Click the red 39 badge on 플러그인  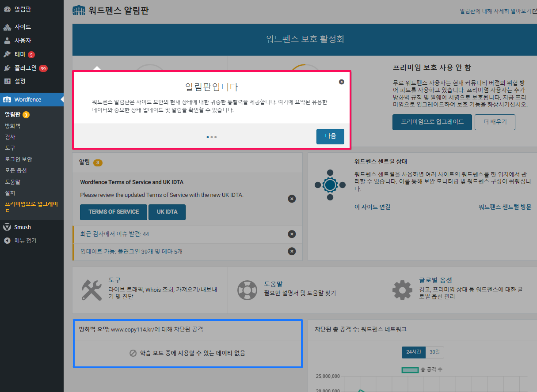point(43,68)
